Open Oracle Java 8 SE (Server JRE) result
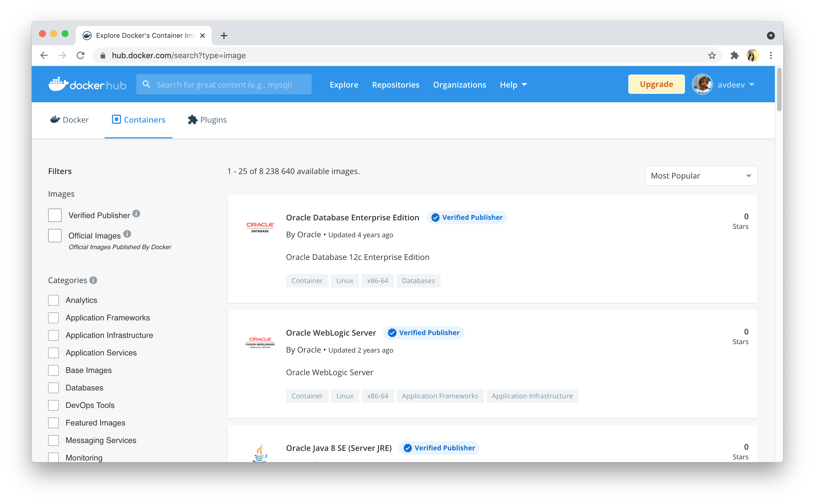This screenshot has width=815, height=504. tap(338, 448)
